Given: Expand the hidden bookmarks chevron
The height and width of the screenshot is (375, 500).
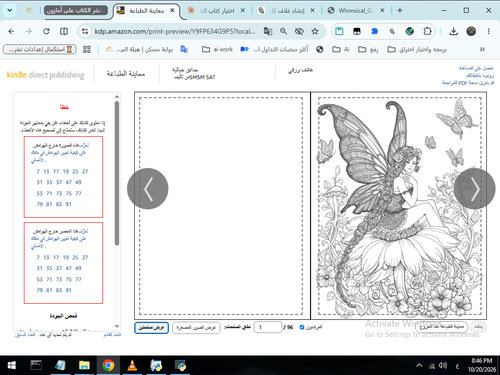Looking at the screenshot, I should 482,49.
